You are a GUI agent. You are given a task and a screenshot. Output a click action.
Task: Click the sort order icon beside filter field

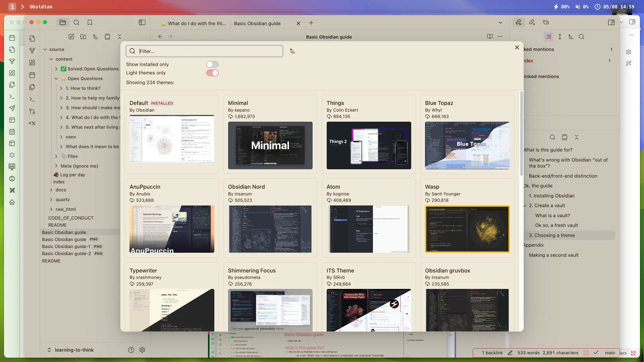(x=292, y=51)
